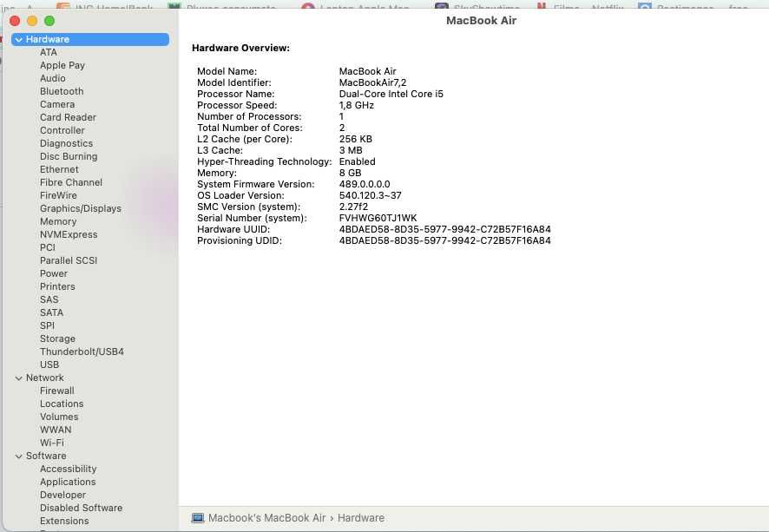The height and width of the screenshot is (532, 769).
Task: Click Hardware in the path bar
Action: (x=361, y=518)
